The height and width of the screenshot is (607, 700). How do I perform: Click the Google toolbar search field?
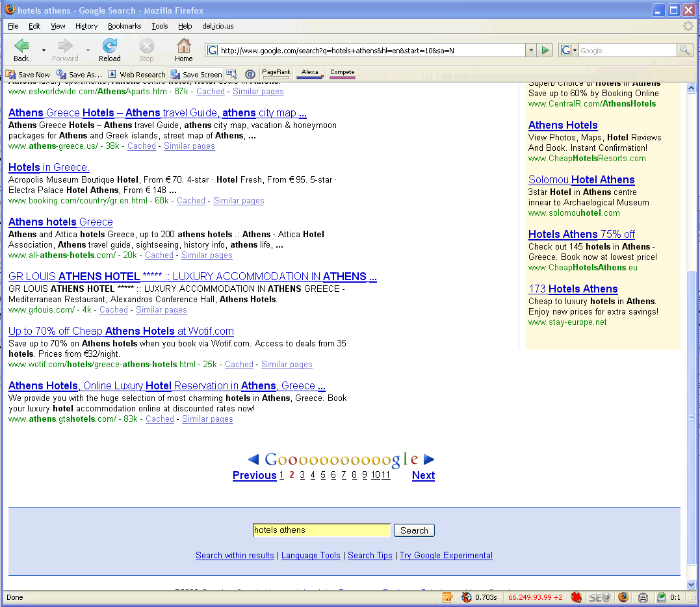[627, 51]
